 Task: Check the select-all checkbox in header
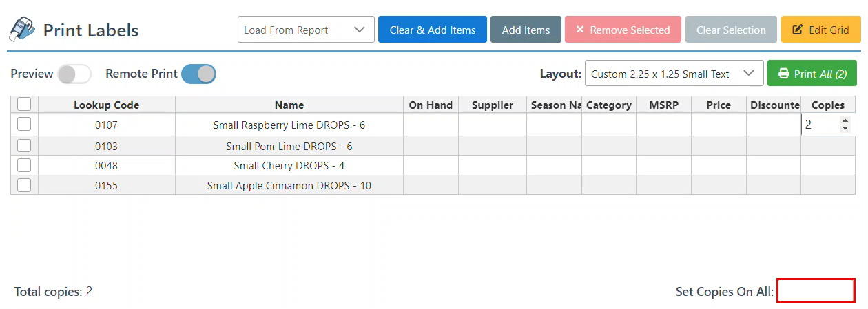coord(24,105)
